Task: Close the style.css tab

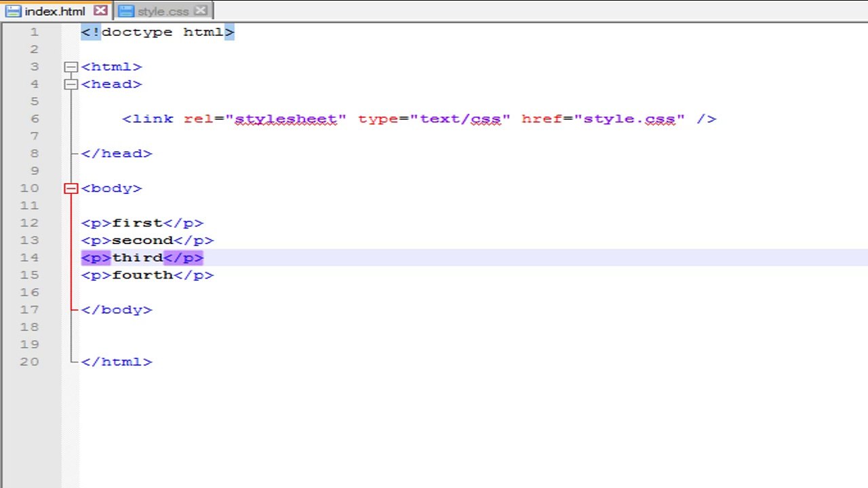Action: pos(201,11)
